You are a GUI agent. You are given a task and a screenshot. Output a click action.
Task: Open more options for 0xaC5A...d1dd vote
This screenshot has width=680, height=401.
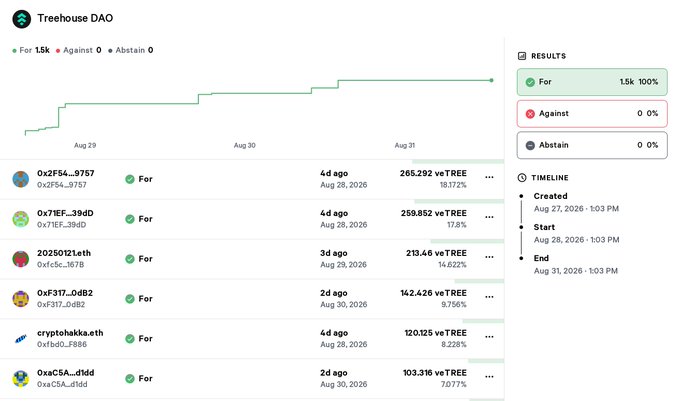click(489, 377)
